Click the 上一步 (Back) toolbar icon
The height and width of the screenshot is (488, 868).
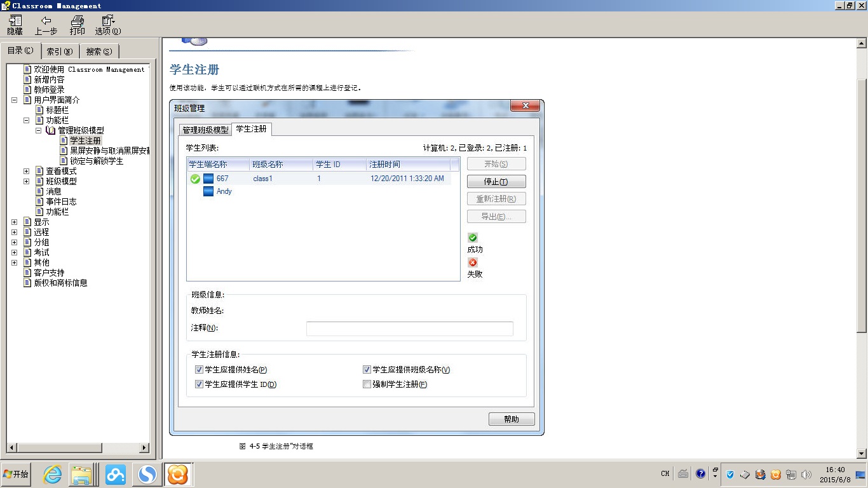(x=46, y=25)
